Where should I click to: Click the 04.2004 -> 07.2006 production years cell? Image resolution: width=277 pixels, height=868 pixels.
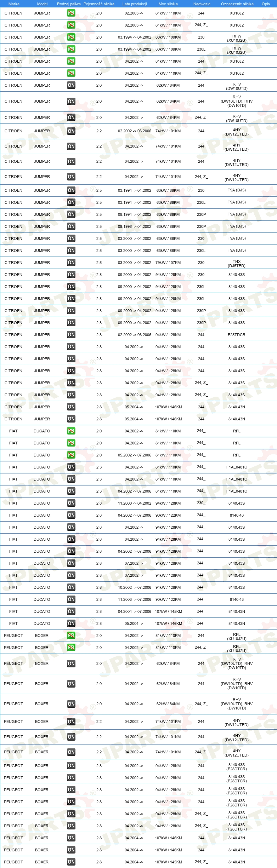coord(135,611)
